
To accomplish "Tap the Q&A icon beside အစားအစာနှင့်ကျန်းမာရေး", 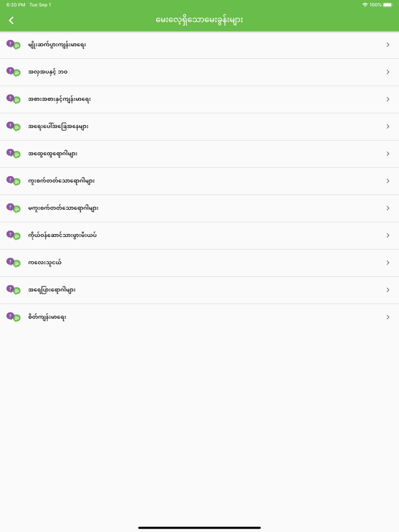I will pos(13,99).
